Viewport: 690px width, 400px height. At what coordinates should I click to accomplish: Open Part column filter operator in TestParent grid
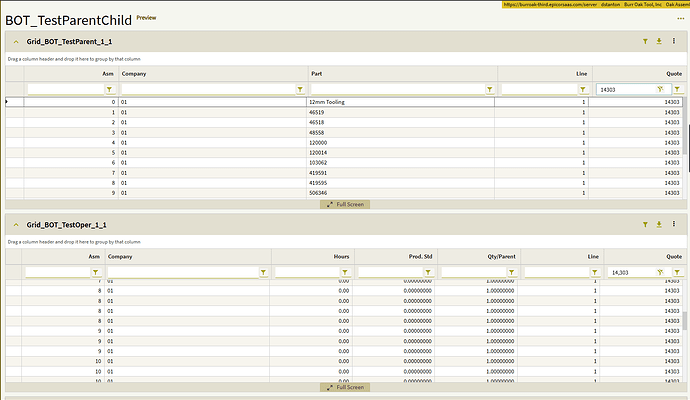click(x=490, y=89)
